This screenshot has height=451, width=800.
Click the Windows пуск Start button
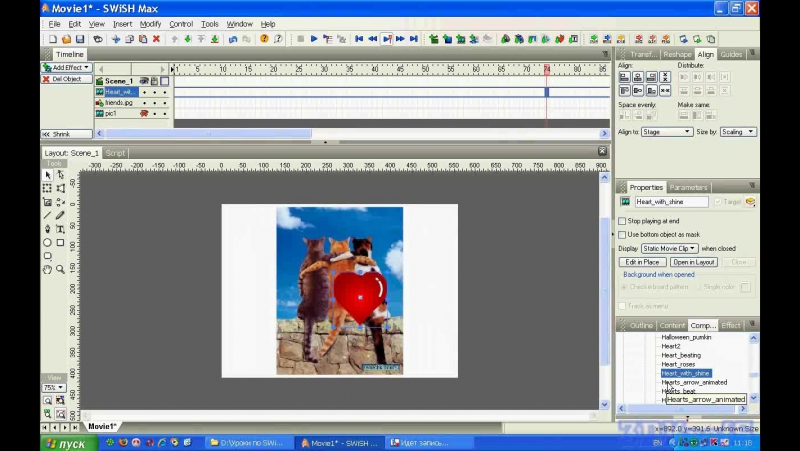pyautogui.click(x=68, y=443)
